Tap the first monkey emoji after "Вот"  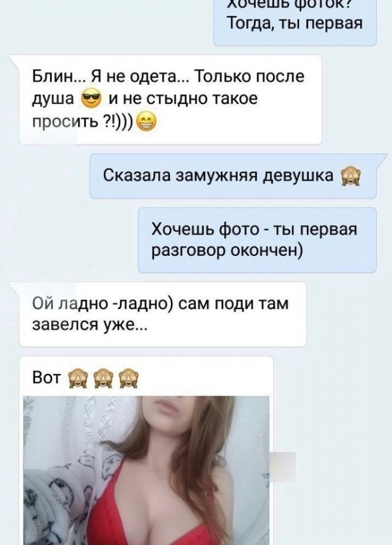pos(76,379)
